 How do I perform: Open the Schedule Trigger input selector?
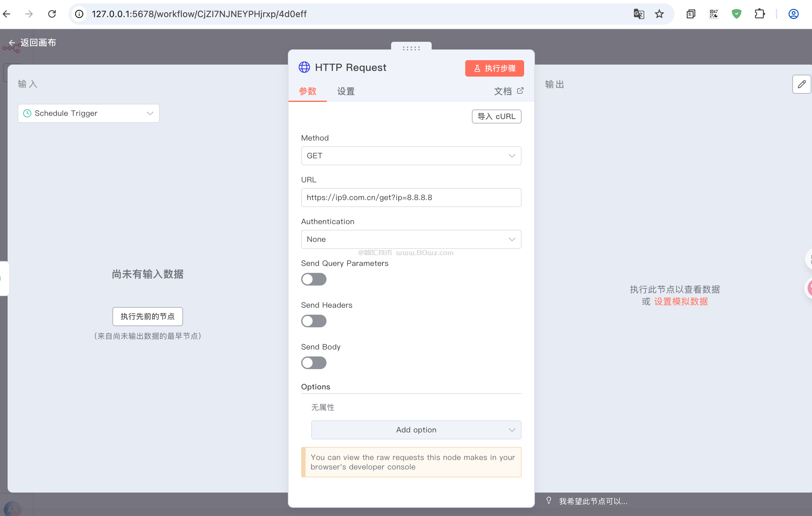point(88,113)
